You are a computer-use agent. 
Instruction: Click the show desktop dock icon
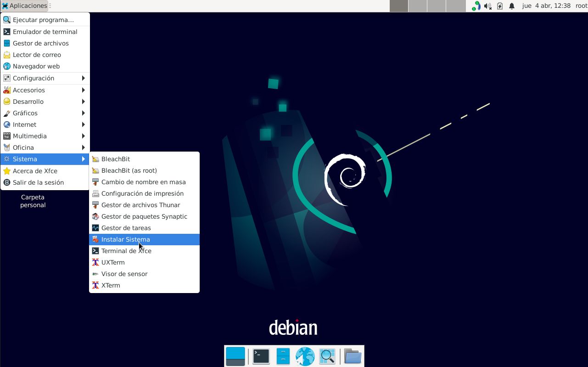click(235, 356)
